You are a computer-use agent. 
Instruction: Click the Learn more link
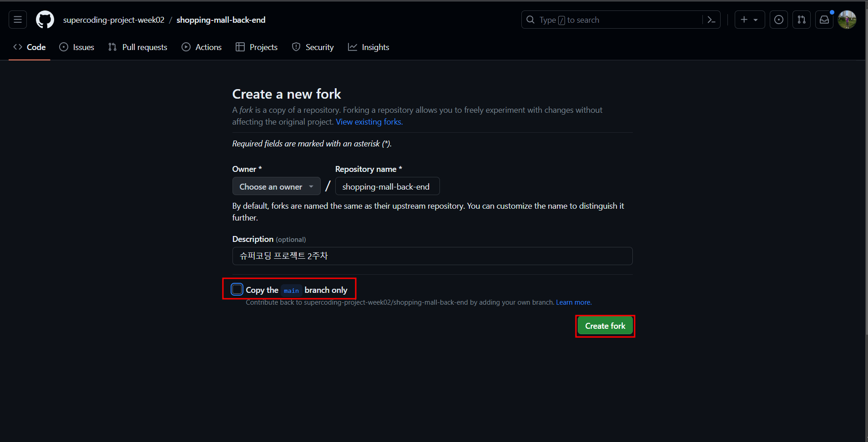pos(573,302)
